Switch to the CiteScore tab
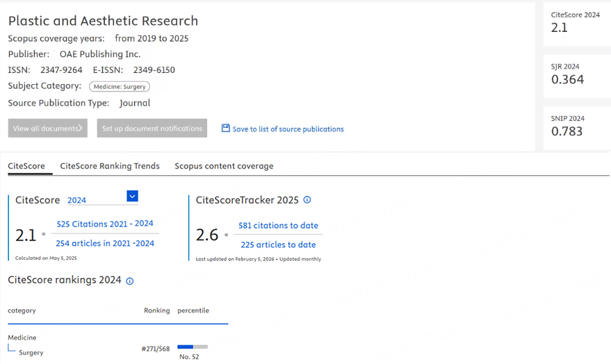The width and height of the screenshot is (611, 364). tap(26, 166)
